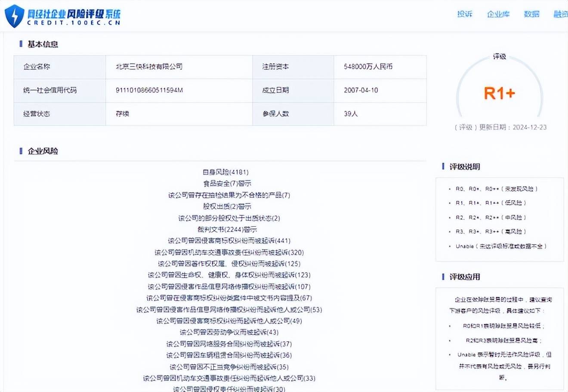The width and height of the screenshot is (568, 392).
Task: Click labor dispute sued line (43)
Action: [x=229, y=332]
